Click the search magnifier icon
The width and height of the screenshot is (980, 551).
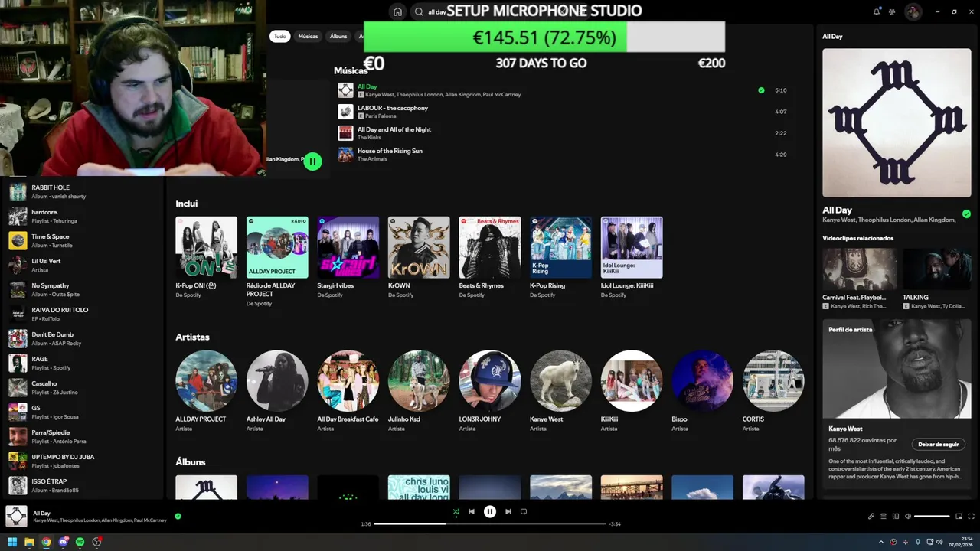[419, 11]
